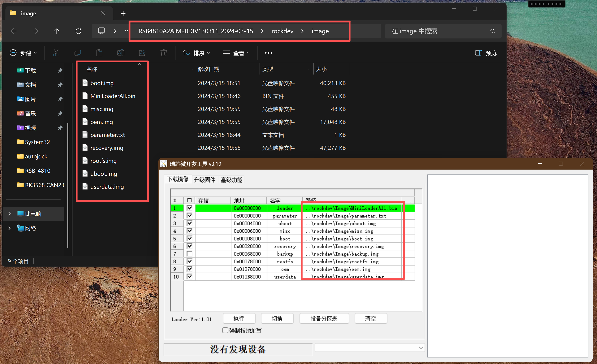This screenshot has height=364, width=597.
Task: Select the parameter.txt file
Action: click(x=108, y=135)
